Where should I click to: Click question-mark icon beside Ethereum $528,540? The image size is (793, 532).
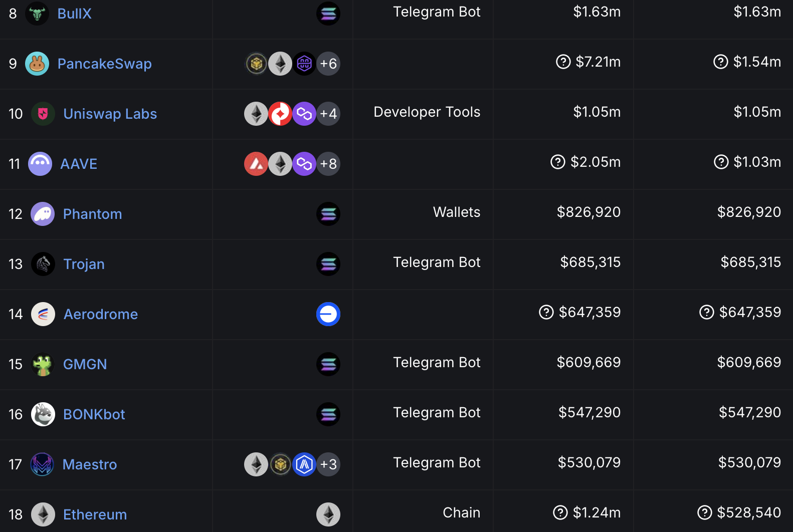705,512
